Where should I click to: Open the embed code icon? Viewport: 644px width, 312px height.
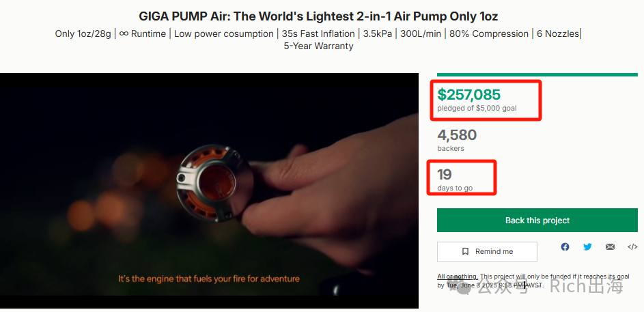632,246
